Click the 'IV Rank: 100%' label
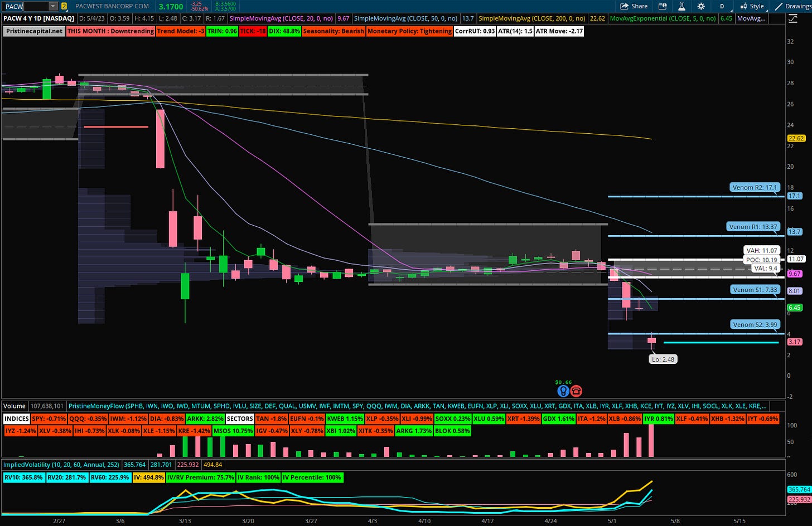 258,478
